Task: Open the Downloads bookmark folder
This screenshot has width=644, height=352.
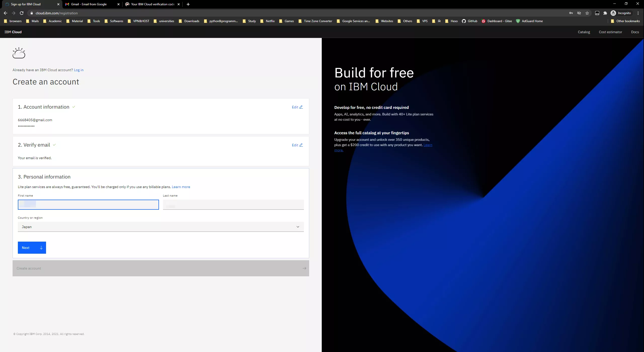Action: pos(189,21)
